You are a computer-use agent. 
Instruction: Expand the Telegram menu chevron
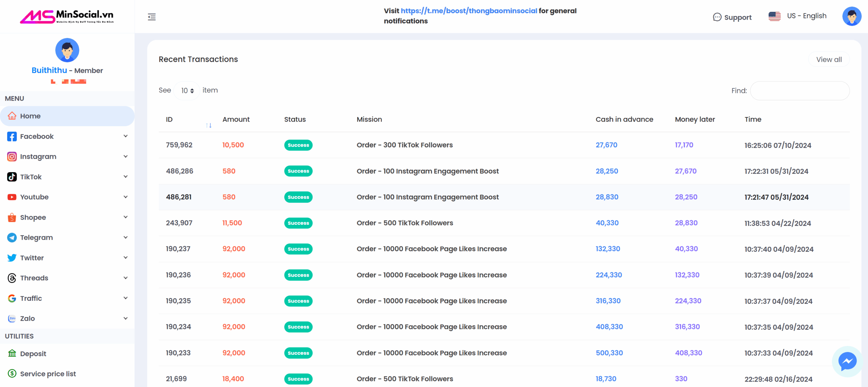click(125, 237)
